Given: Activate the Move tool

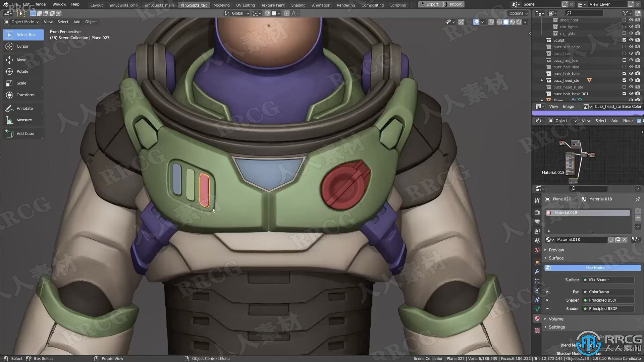Looking at the screenshot, I should click(23, 60).
